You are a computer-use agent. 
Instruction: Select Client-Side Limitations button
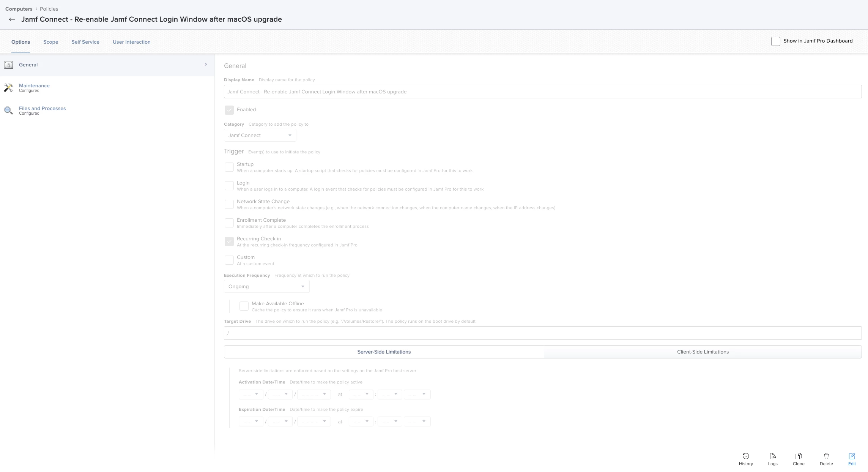pos(703,352)
